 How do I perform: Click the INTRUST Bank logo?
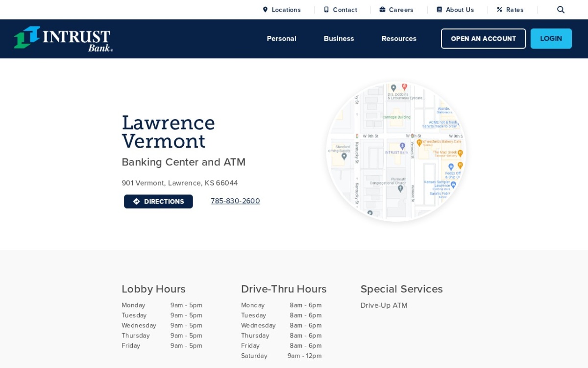63,39
